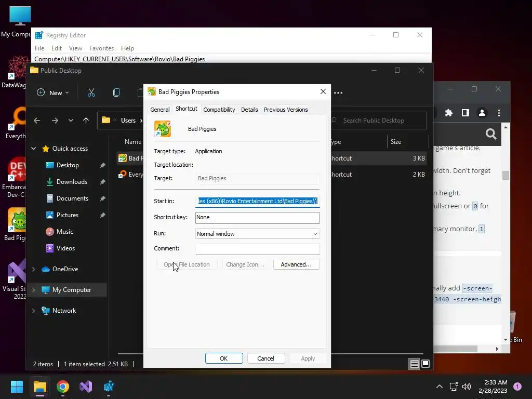532x399 pixels.
Task: Select Music in the navigation pane
Action: pos(64,232)
